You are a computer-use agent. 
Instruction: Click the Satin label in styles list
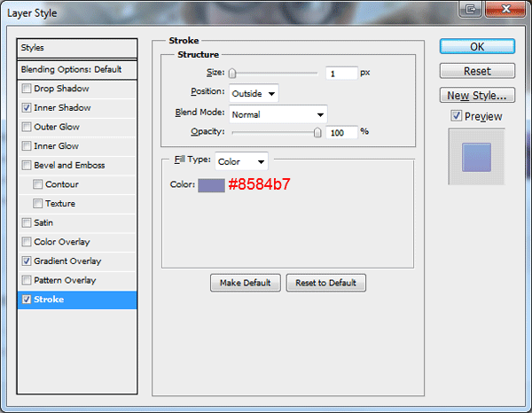tap(43, 222)
